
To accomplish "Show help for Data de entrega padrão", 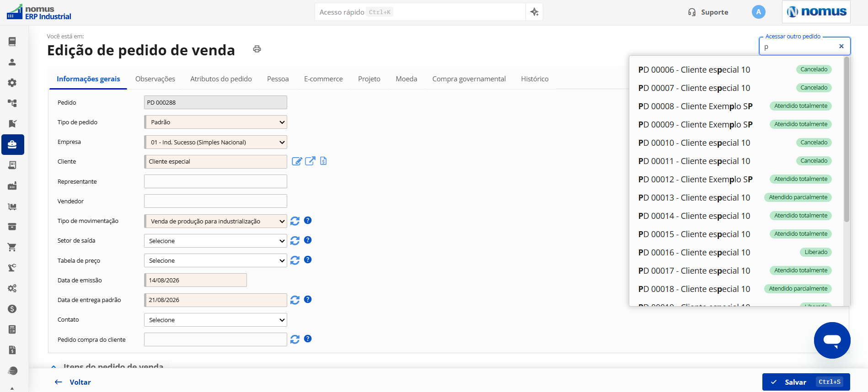I will 308,299.
